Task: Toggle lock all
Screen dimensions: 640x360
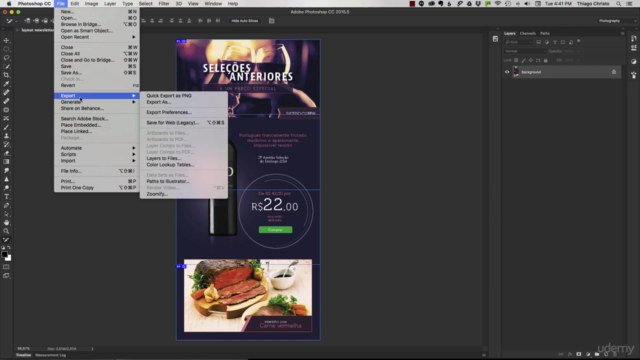Action: click(545, 60)
